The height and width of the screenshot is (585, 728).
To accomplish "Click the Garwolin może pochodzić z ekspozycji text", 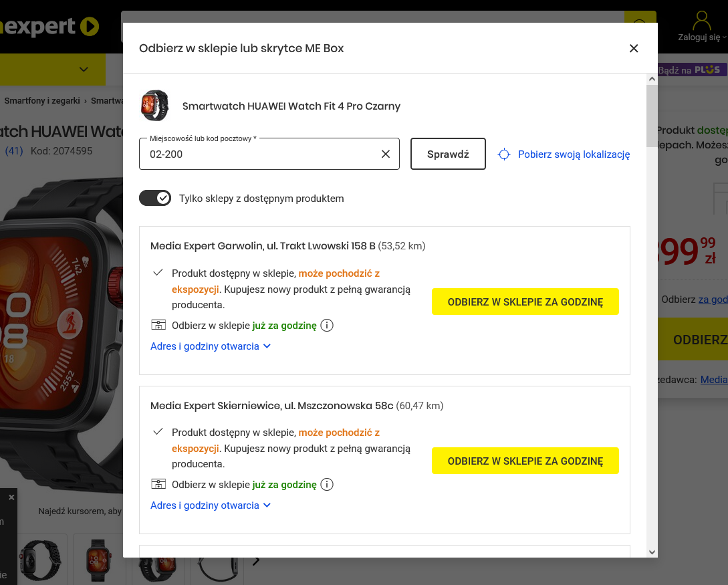I will 276,281.
